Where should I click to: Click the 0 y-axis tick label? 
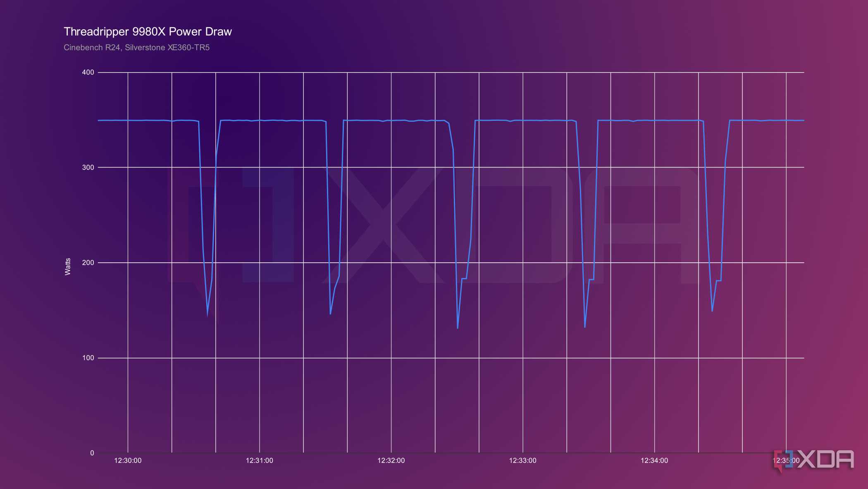pos(92,453)
